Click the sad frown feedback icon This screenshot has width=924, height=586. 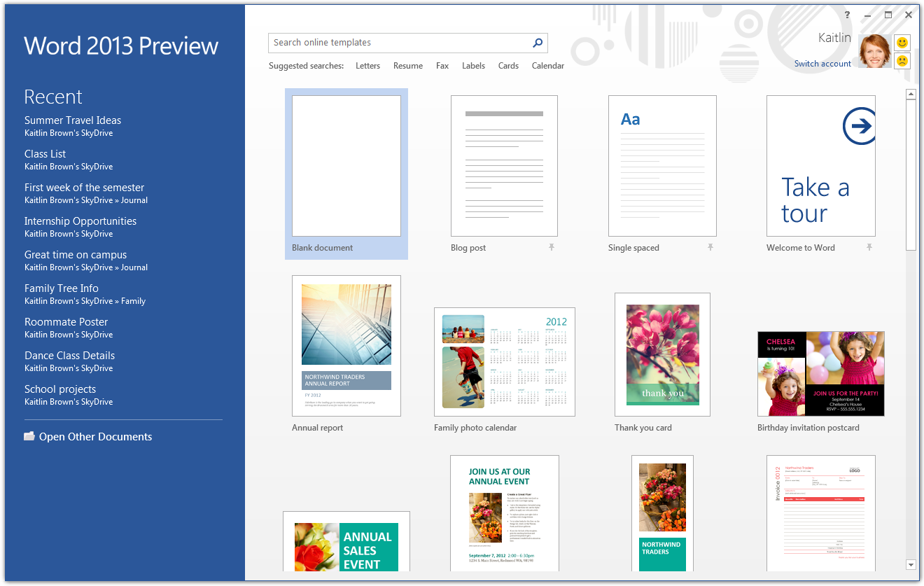902,61
